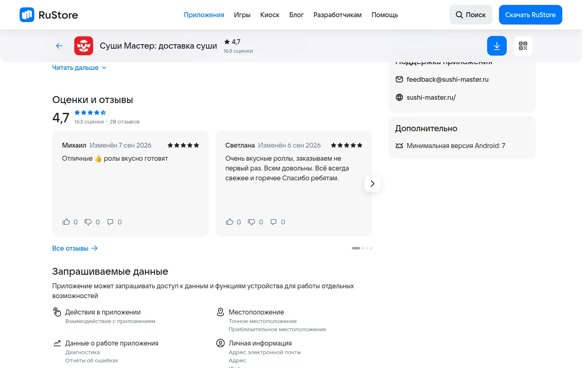Viewport: 588px width, 368px height.
Task: Like Михаил's review with thumbs up
Action: coord(66,222)
